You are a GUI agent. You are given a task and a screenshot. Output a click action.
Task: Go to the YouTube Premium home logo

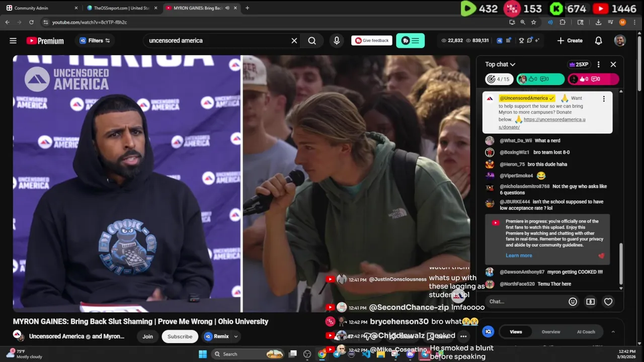point(45,41)
